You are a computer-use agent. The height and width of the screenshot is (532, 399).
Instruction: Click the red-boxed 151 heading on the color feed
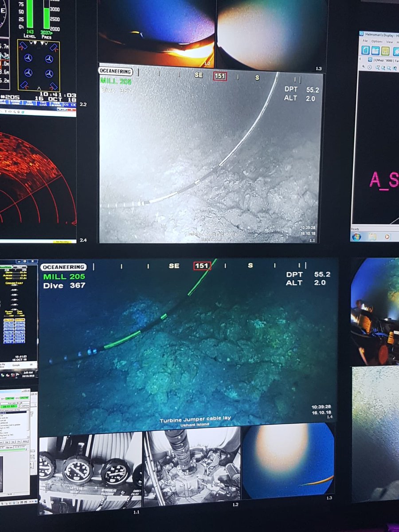pos(202,266)
